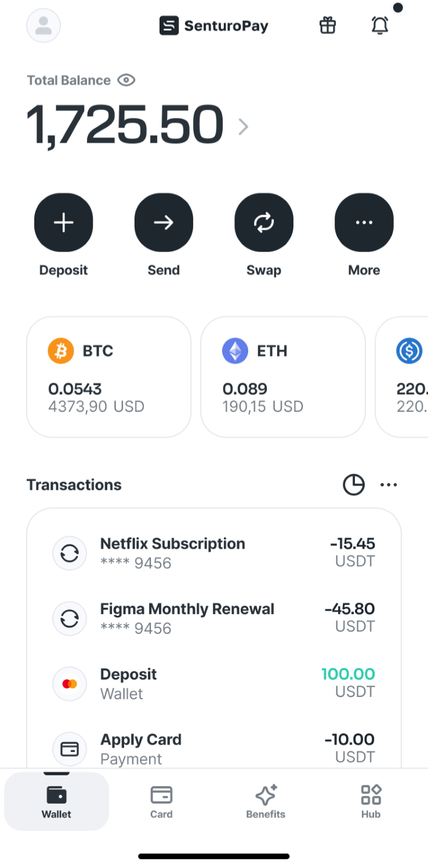Viewport: 428px width, 868px height.
Task: Tap the Swap icon
Action: (x=264, y=223)
